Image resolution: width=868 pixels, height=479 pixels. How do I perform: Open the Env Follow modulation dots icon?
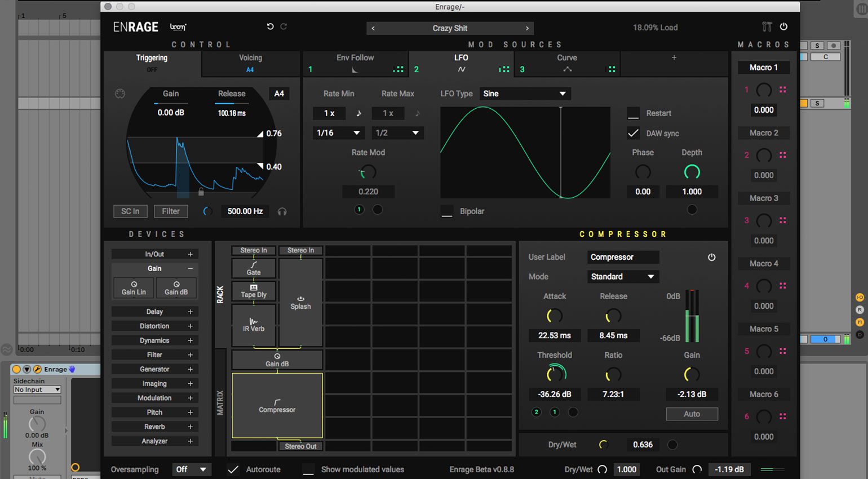pos(398,69)
